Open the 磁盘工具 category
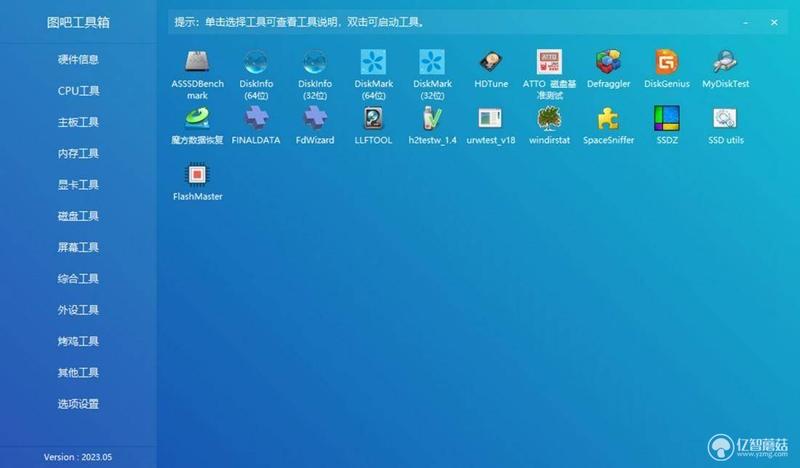This screenshot has height=468, width=800. pos(78,216)
